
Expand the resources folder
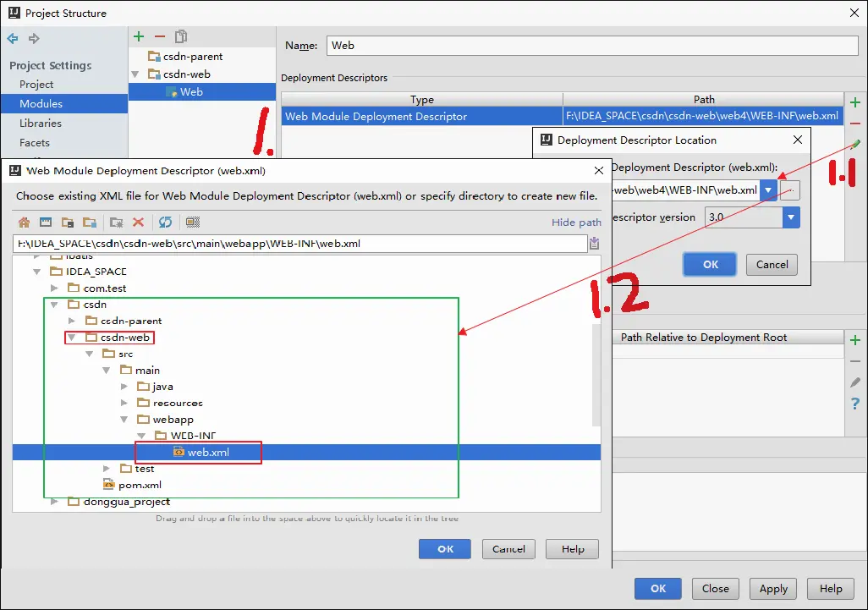[124, 403]
